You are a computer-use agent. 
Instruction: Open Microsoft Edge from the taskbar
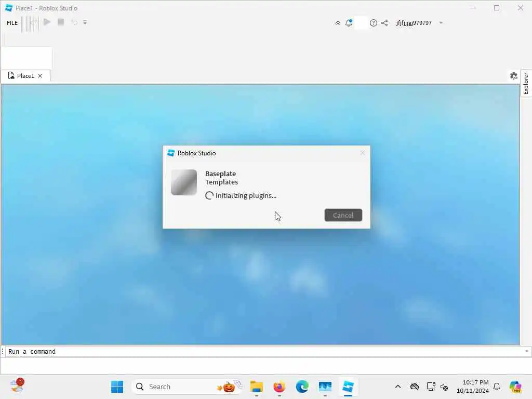click(x=302, y=387)
